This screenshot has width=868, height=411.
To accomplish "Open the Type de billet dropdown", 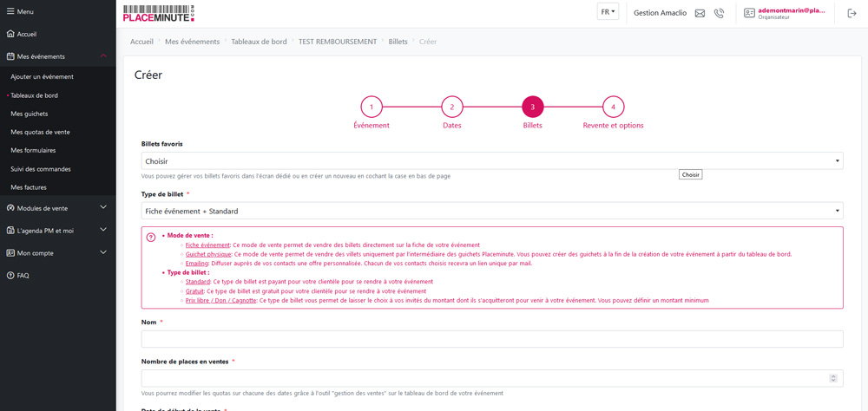I will click(491, 211).
